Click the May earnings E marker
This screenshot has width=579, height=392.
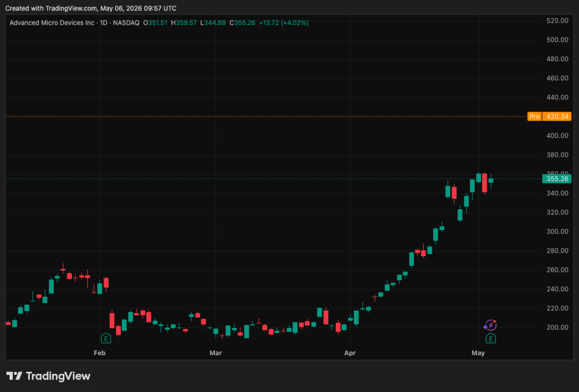point(490,338)
